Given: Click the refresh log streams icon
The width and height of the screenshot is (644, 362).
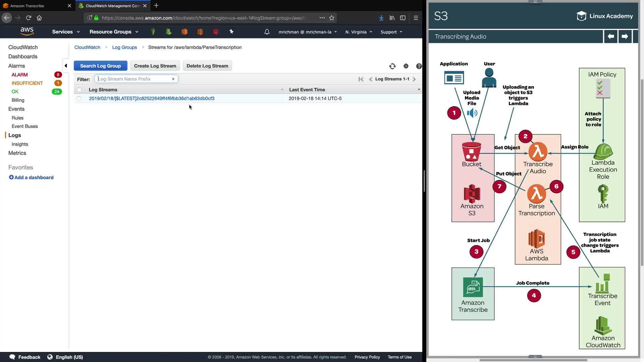Looking at the screenshot, I should click(x=392, y=66).
